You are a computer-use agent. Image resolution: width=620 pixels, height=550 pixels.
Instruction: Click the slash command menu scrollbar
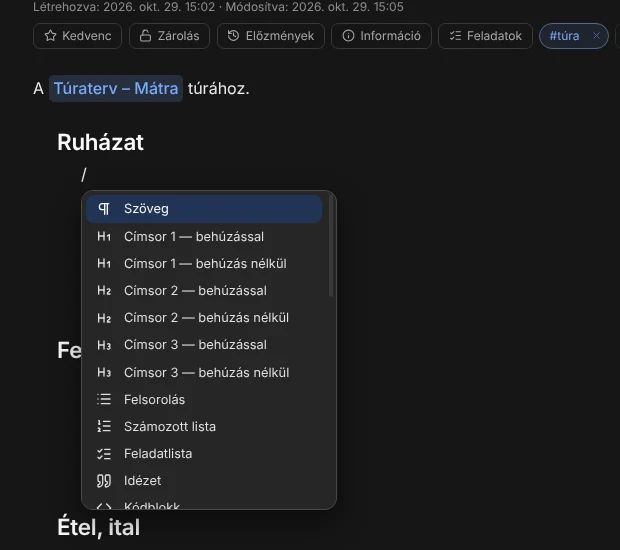pyautogui.click(x=331, y=246)
